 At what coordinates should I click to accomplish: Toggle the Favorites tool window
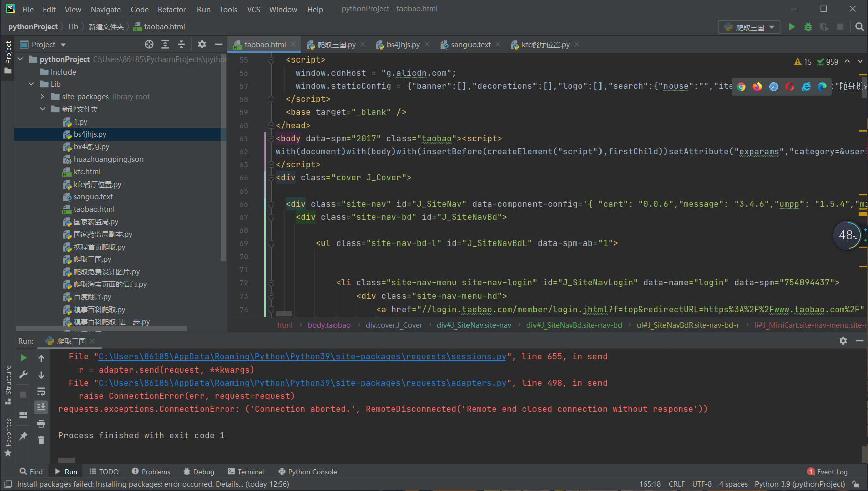click(8, 438)
